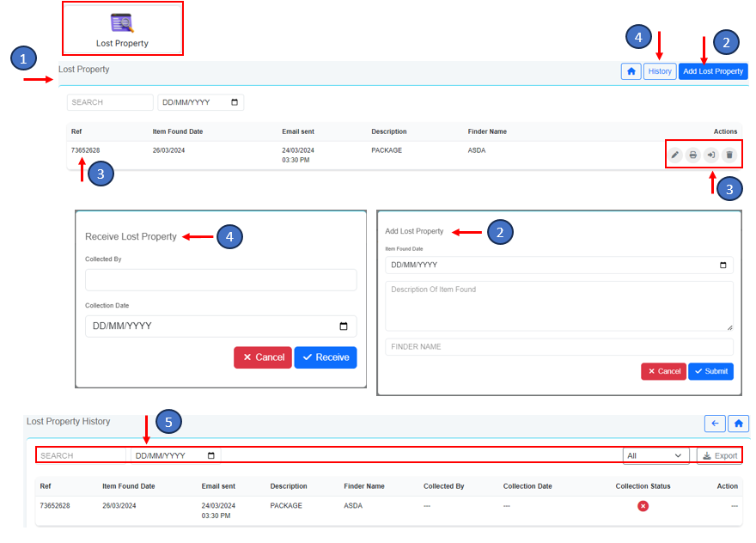Submit the Add Lost Property form
The image size is (756, 543).
click(710, 371)
